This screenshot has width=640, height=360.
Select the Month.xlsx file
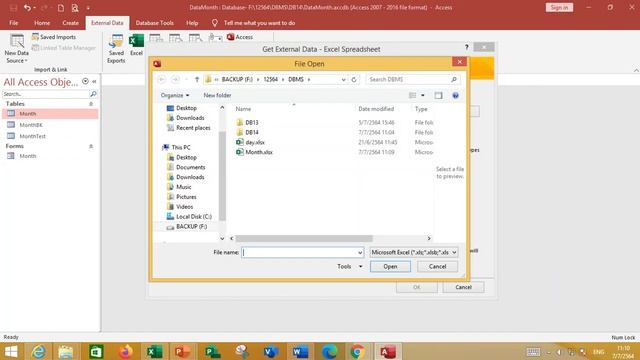click(x=259, y=152)
